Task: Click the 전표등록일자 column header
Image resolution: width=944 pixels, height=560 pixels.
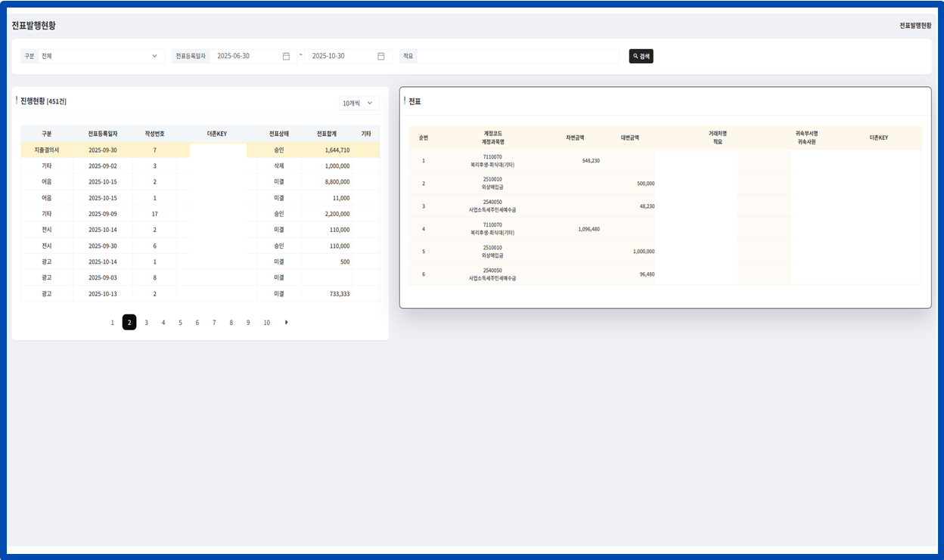Action: click(x=103, y=134)
